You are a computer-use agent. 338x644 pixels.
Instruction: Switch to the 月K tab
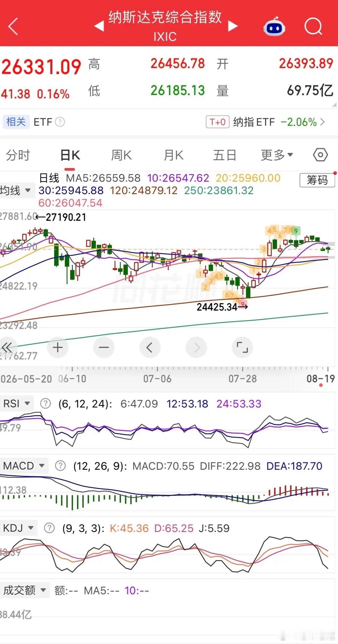pos(174,155)
